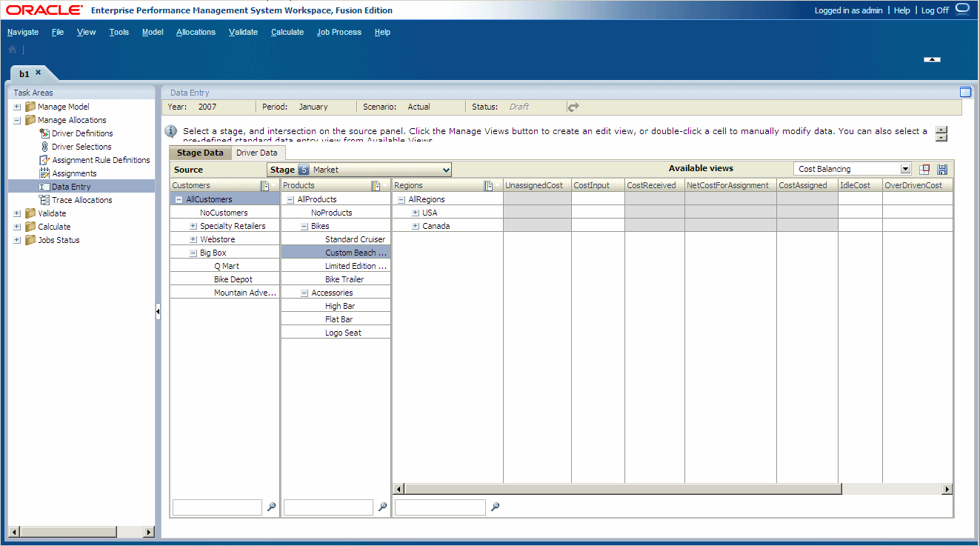Click the Customers search input field
This screenshot has height=546, width=980.
pyautogui.click(x=216, y=507)
